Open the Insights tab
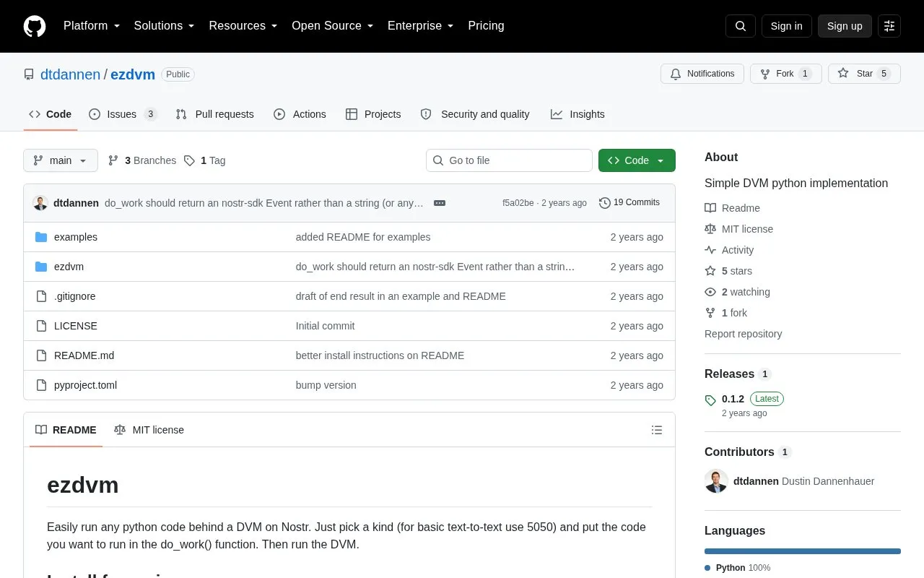 click(577, 114)
